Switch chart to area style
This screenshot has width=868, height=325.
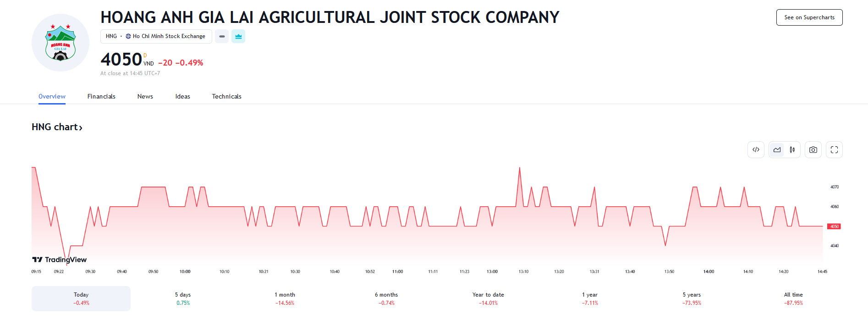coord(777,150)
